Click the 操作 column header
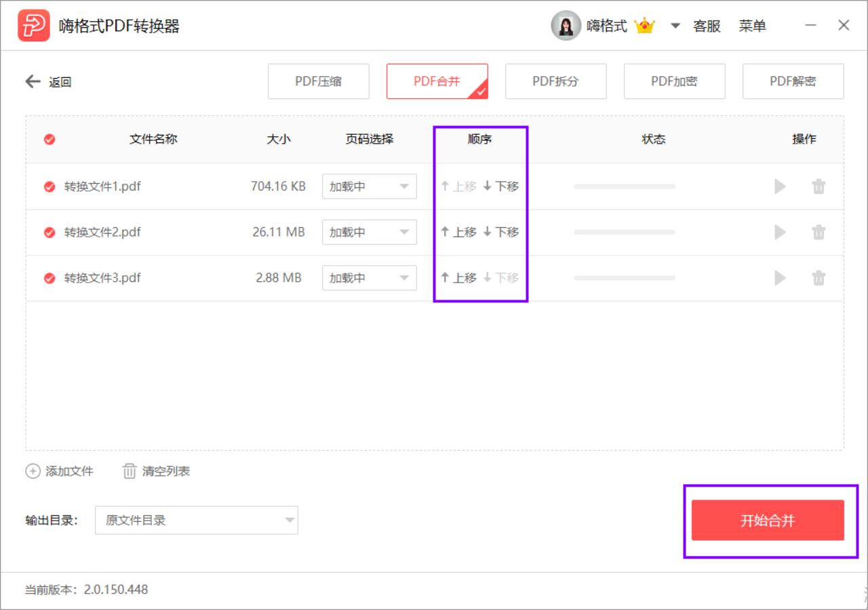 click(x=804, y=139)
